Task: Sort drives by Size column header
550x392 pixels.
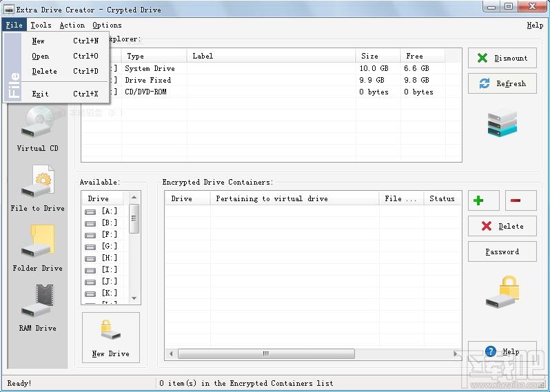Action: point(378,56)
